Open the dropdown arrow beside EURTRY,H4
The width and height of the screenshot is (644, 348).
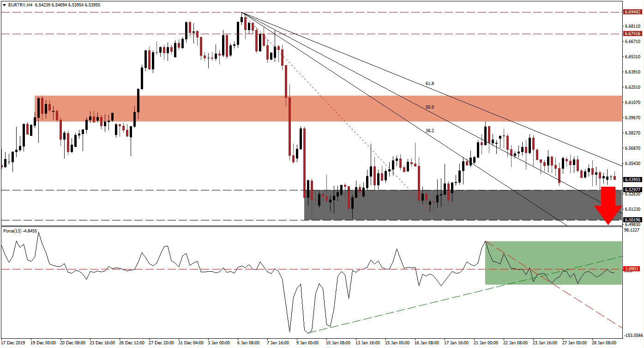tap(4, 4)
